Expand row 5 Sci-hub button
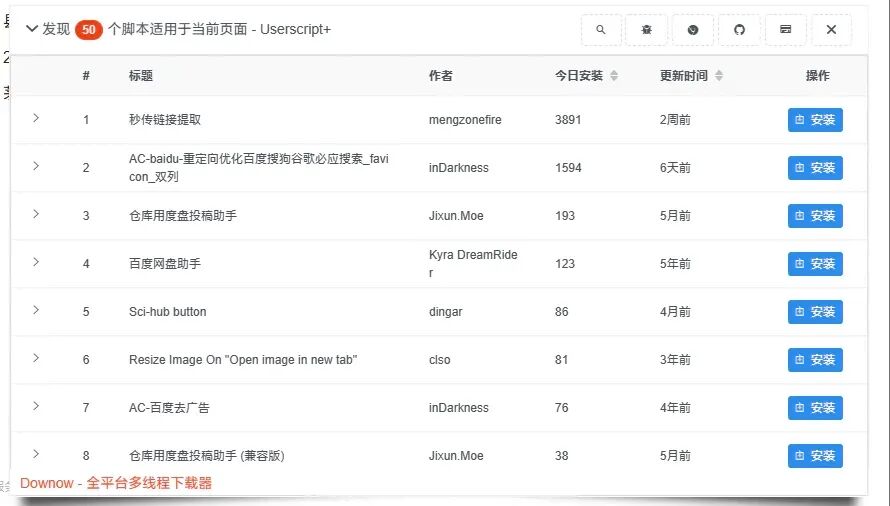Image resolution: width=890 pixels, height=506 pixels. [x=36, y=310]
